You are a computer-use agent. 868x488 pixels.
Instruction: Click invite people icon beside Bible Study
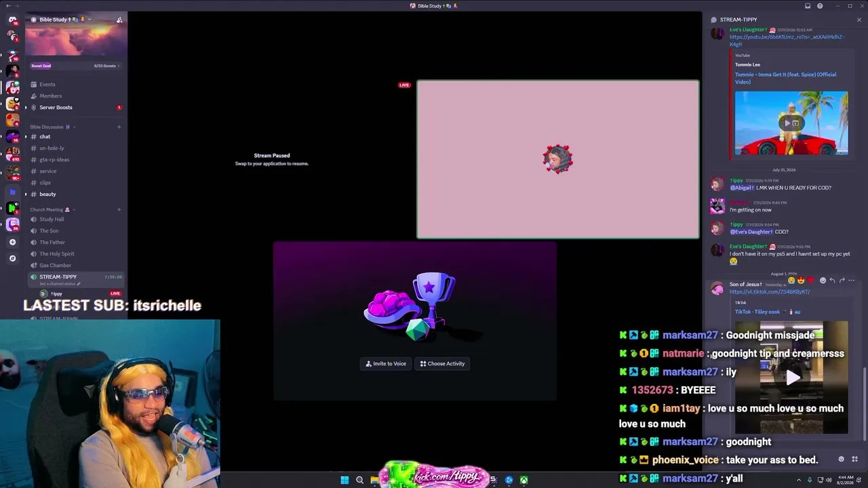point(119,20)
